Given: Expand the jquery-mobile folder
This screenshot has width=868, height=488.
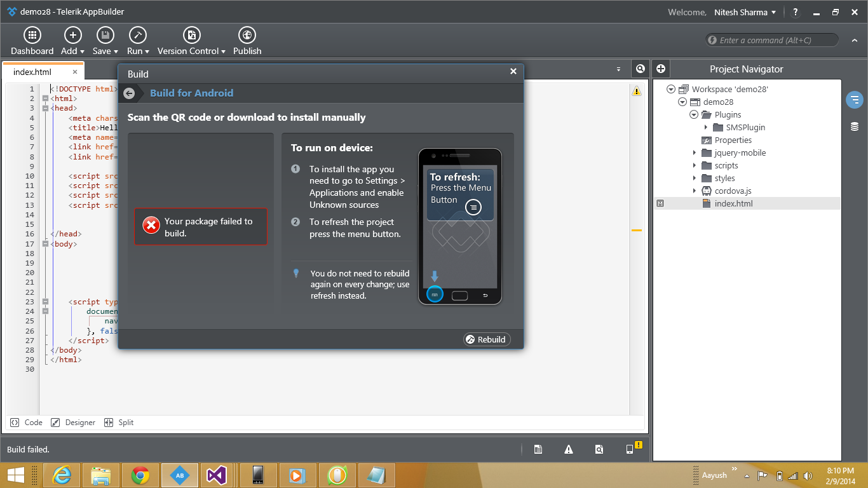Looking at the screenshot, I should pos(695,153).
